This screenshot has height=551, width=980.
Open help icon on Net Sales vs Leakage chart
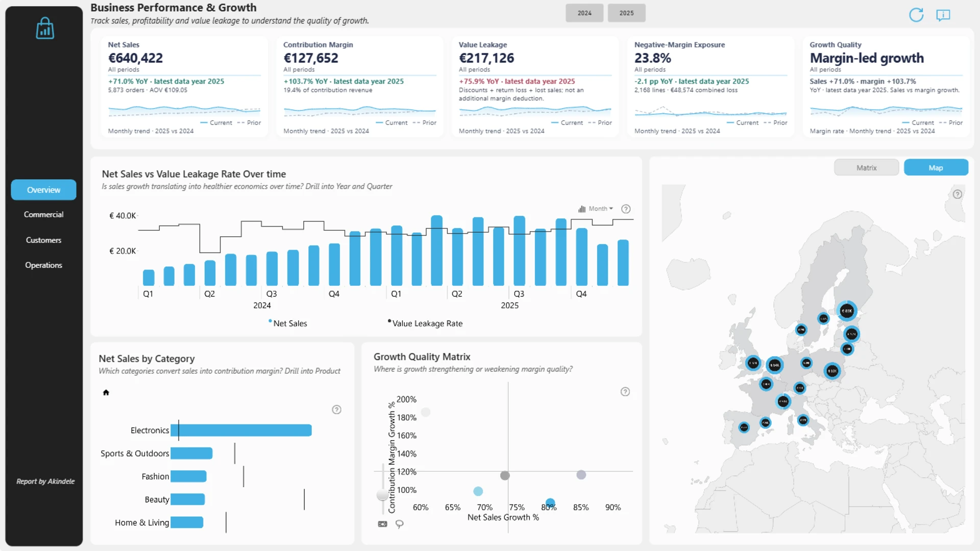626,209
